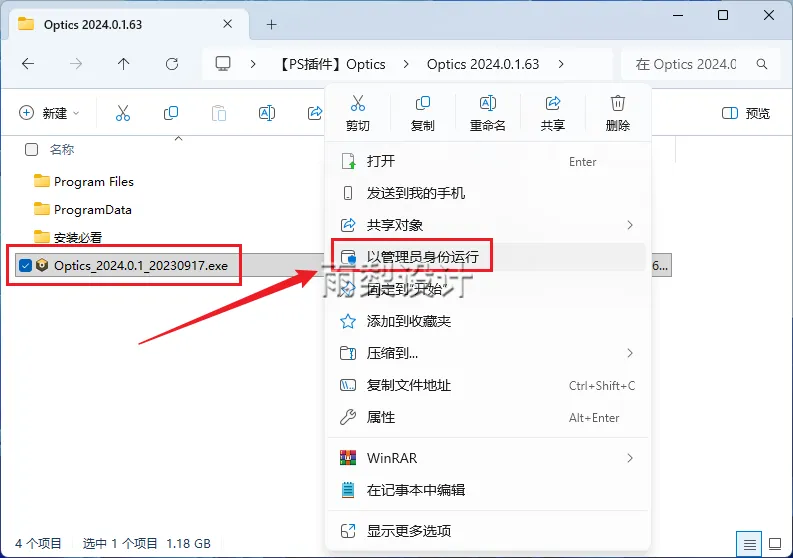
Task: Choose 以管理员身份运行
Action: [488, 257]
